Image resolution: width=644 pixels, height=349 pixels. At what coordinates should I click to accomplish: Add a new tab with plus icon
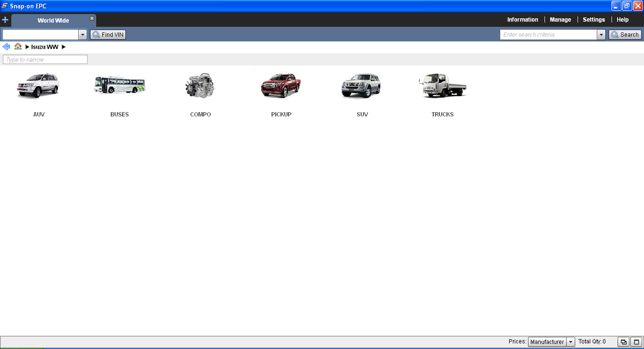click(x=5, y=20)
